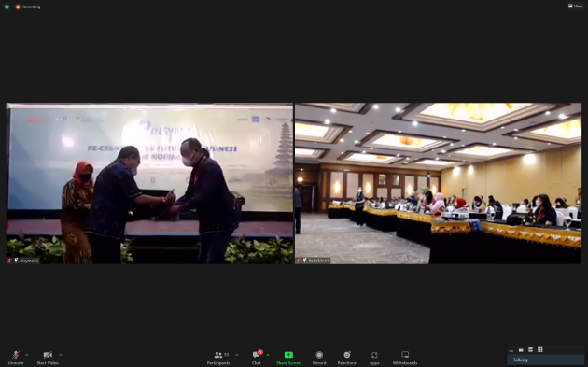Open the Apps panel
The width and height of the screenshot is (588, 367).
click(x=374, y=358)
